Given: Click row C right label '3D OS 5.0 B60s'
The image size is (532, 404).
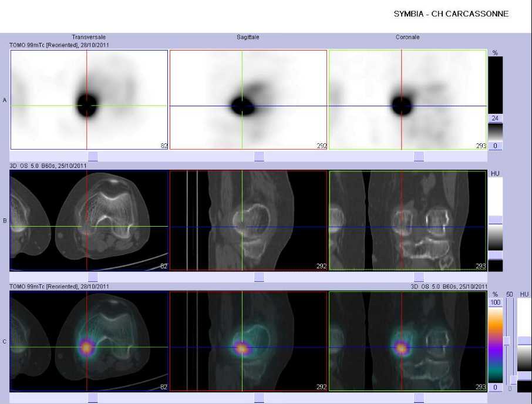Looking at the screenshot, I should [x=433, y=287].
